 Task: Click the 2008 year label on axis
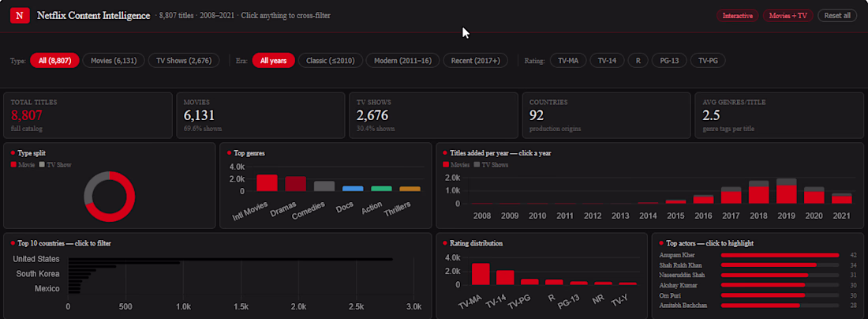481,216
